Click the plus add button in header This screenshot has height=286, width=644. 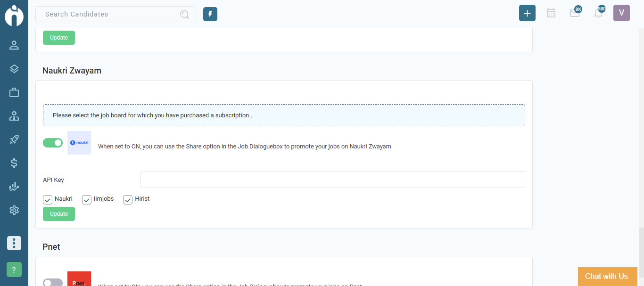click(x=527, y=13)
